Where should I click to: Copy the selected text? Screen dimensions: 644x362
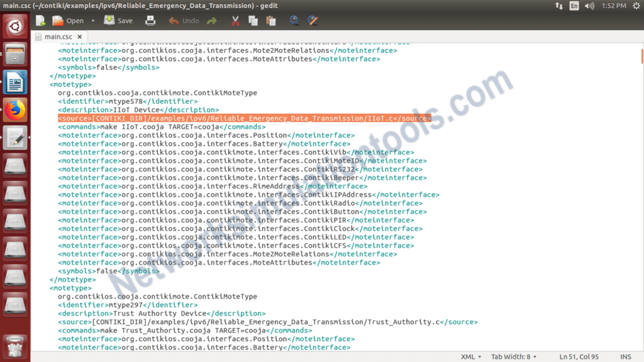[253, 20]
